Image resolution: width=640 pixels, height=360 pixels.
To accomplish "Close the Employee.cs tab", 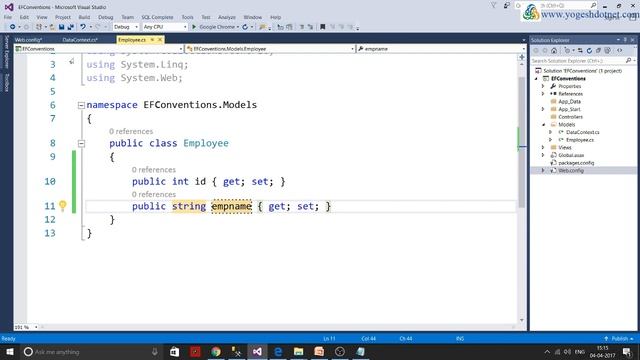I will (x=160, y=40).
